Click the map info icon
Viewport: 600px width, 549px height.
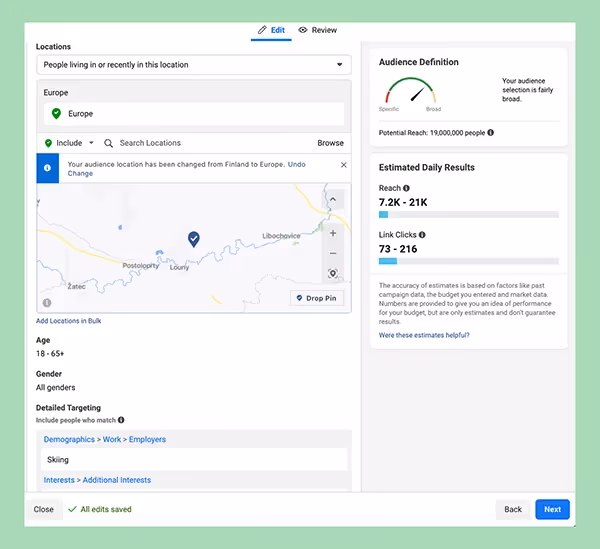(47, 303)
